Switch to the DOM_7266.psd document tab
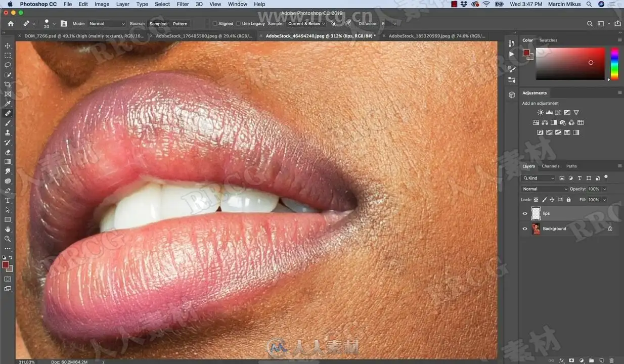This screenshot has width=624, height=364. coord(83,36)
